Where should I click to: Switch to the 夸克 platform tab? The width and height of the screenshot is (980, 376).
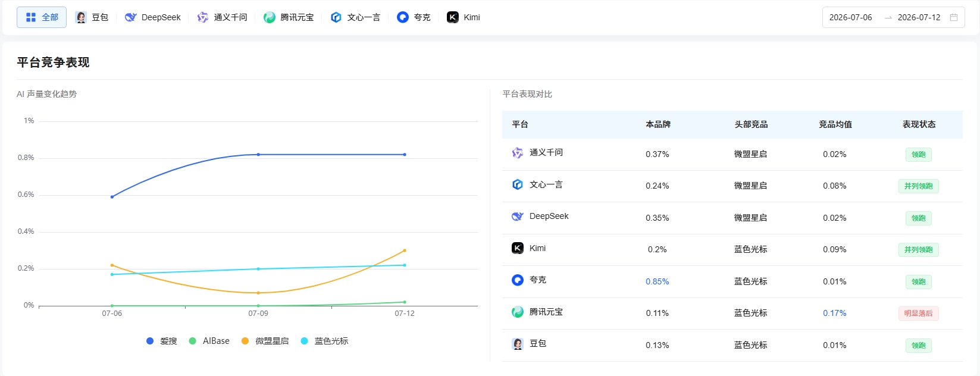[414, 17]
